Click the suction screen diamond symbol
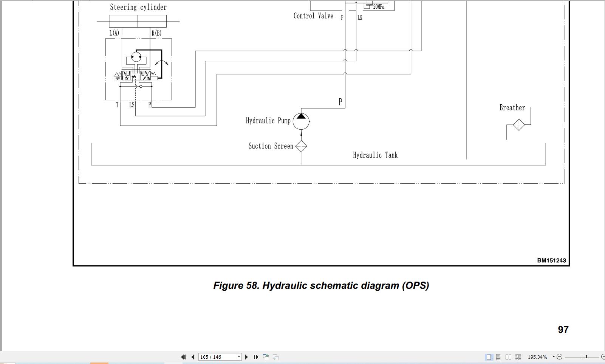This screenshot has height=364, width=605. point(301,146)
